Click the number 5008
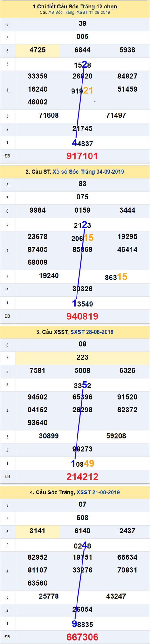This screenshot has height=644, width=150. [x=82, y=370]
